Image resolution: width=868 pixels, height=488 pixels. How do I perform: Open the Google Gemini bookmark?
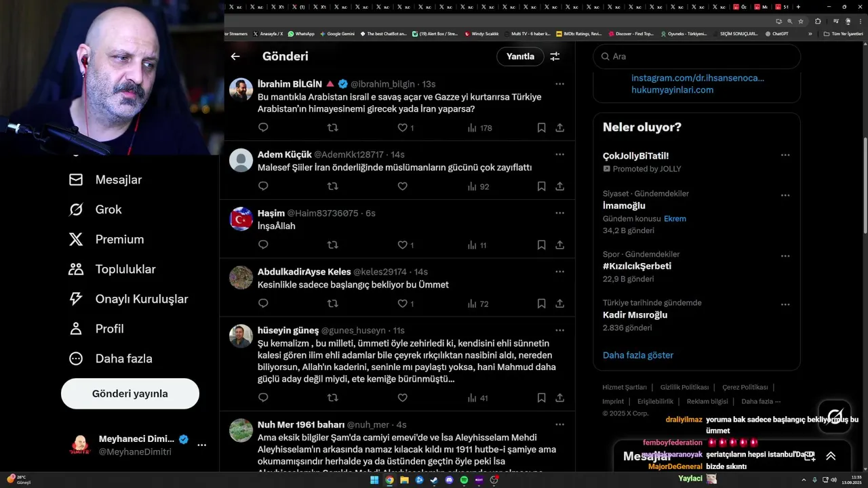(337, 33)
